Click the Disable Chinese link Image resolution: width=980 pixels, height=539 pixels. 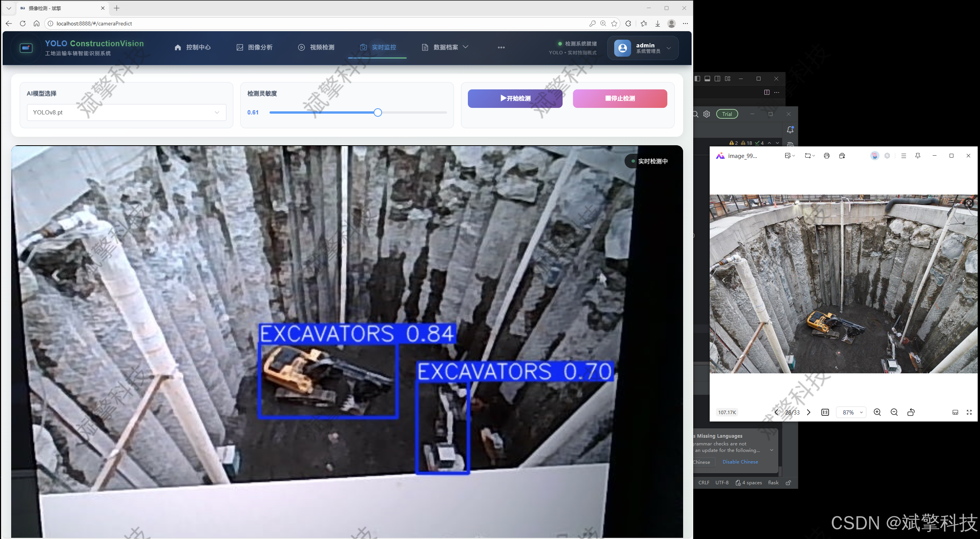click(740, 462)
